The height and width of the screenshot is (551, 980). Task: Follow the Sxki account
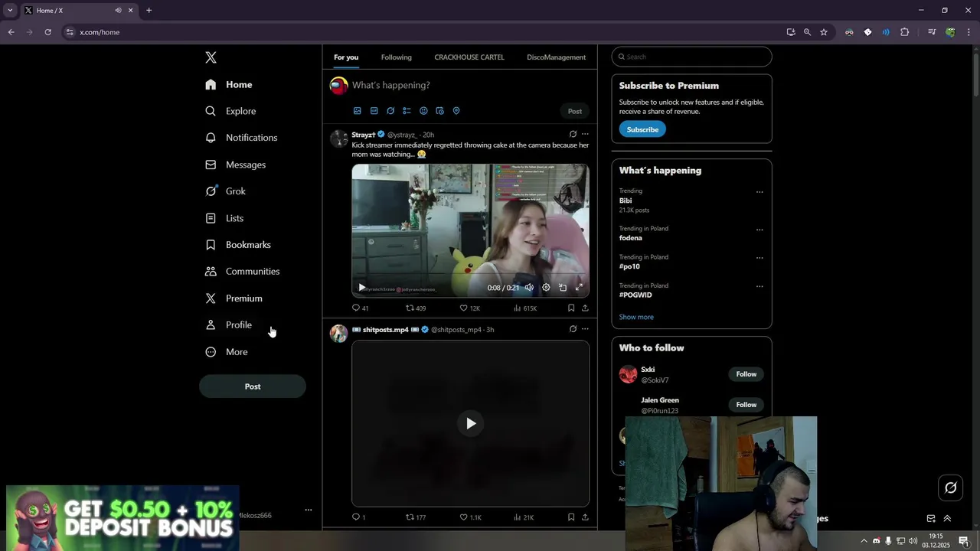click(746, 374)
